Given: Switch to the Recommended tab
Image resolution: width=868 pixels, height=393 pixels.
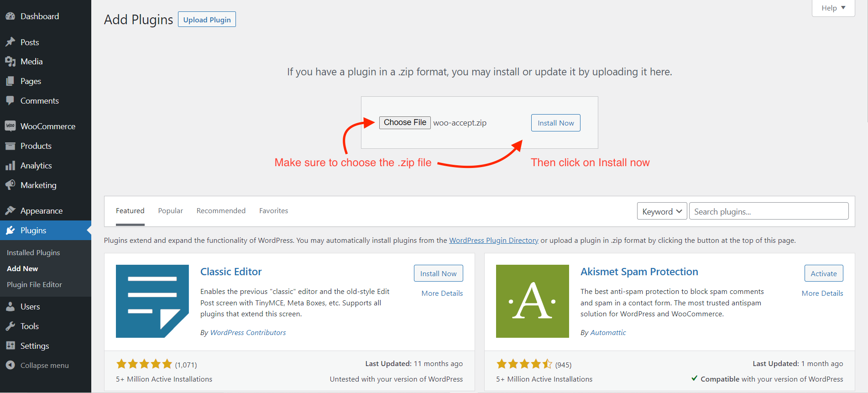Looking at the screenshot, I should coord(221,210).
